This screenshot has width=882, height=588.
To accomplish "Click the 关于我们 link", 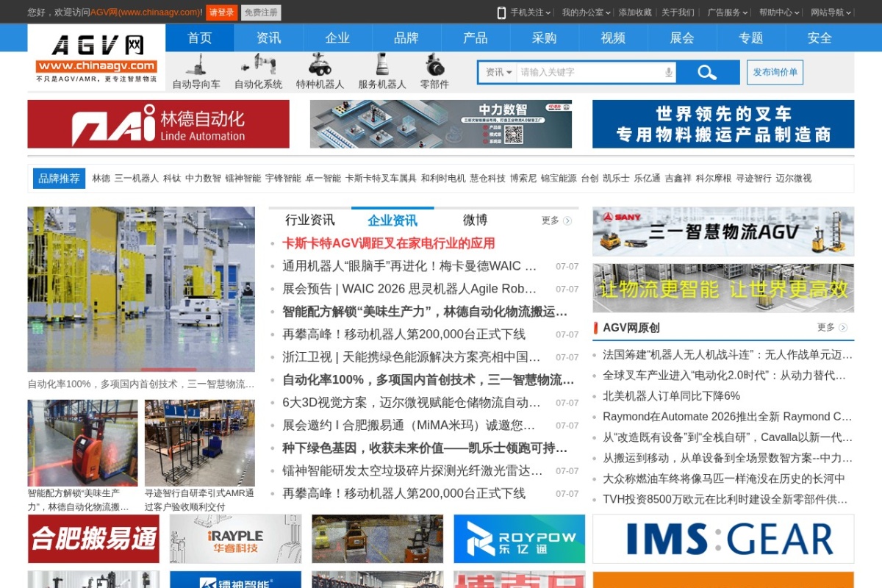I will coord(678,12).
